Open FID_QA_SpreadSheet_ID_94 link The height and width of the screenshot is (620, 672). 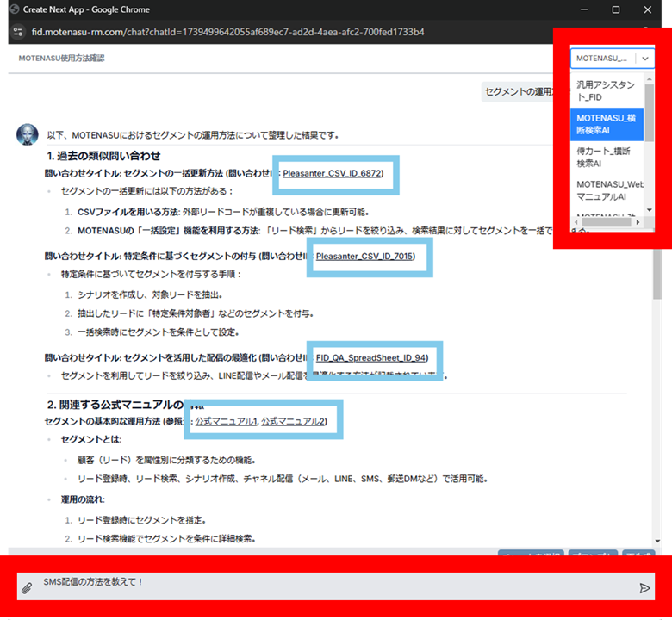[370, 357]
